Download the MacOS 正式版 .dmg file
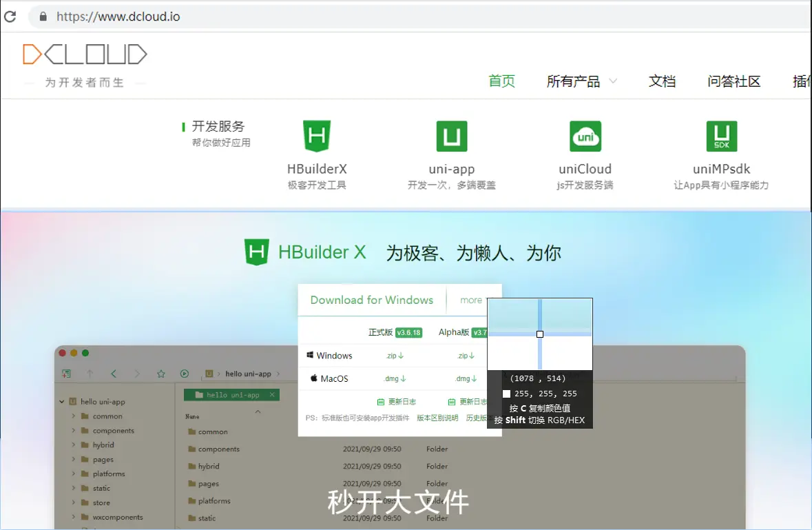 [395, 378]
